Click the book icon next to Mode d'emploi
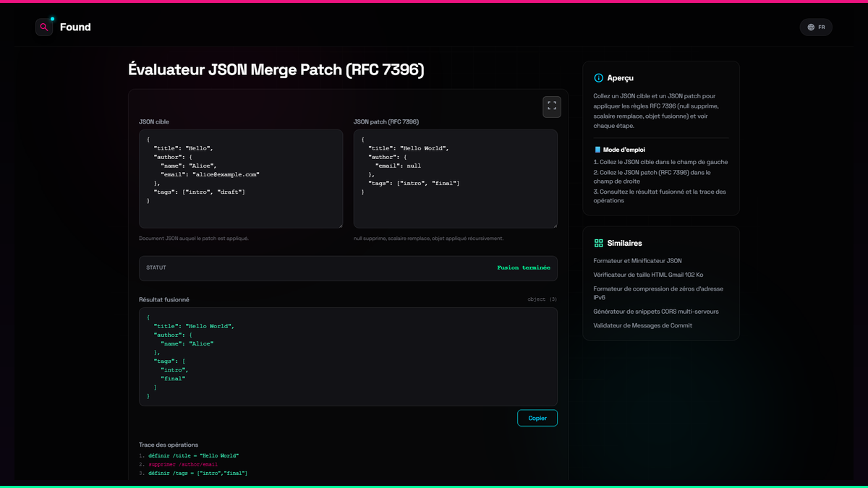 click(597, 150)
